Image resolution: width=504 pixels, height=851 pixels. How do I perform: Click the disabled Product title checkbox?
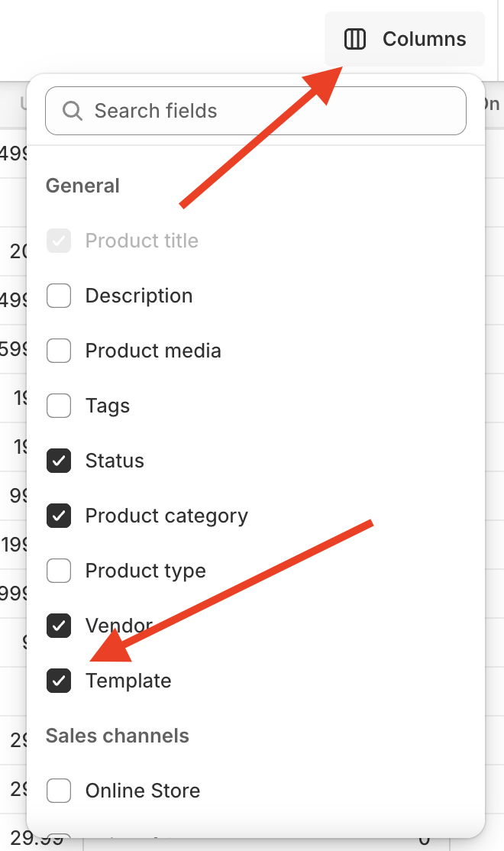click(x=59, y=241)
